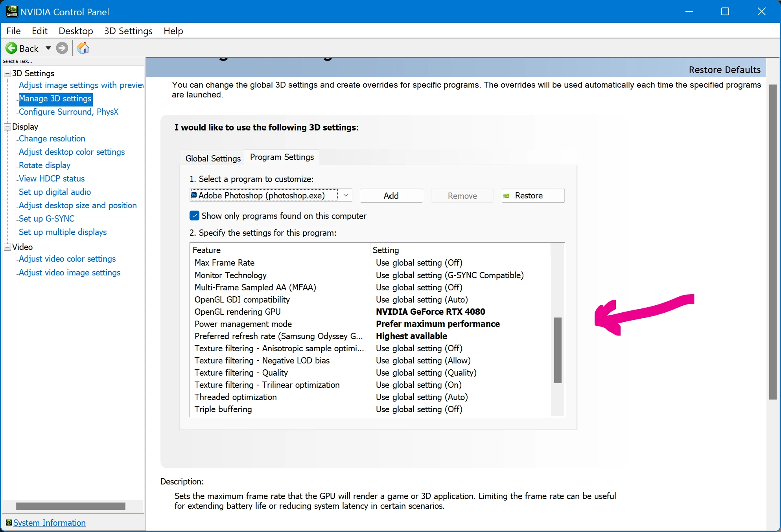Screen dimensions: 781x532
Task: Click the NVIDIA icon on the Restore button
Action: click(507, 196)
